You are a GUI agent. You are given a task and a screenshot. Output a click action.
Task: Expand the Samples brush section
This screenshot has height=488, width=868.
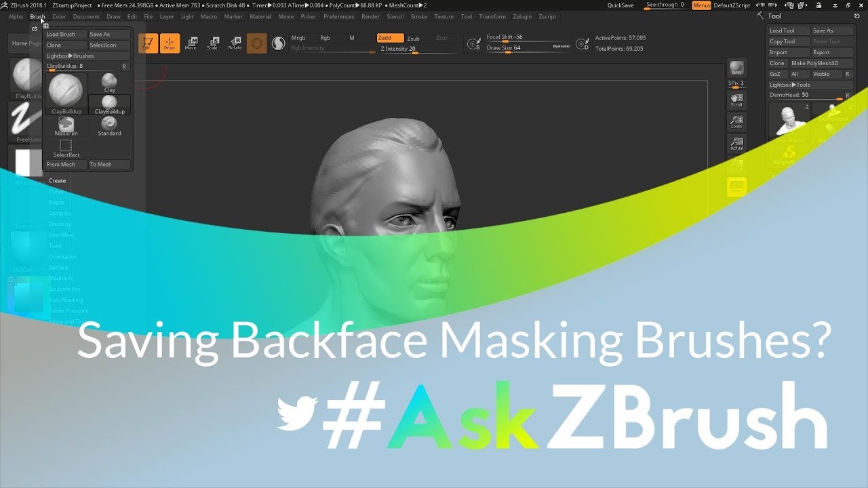coord(60,213)
